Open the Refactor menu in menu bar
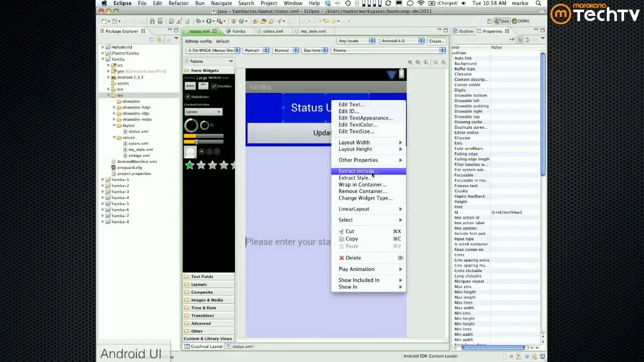The image size is (644, 362). click(x=179, y=3)
